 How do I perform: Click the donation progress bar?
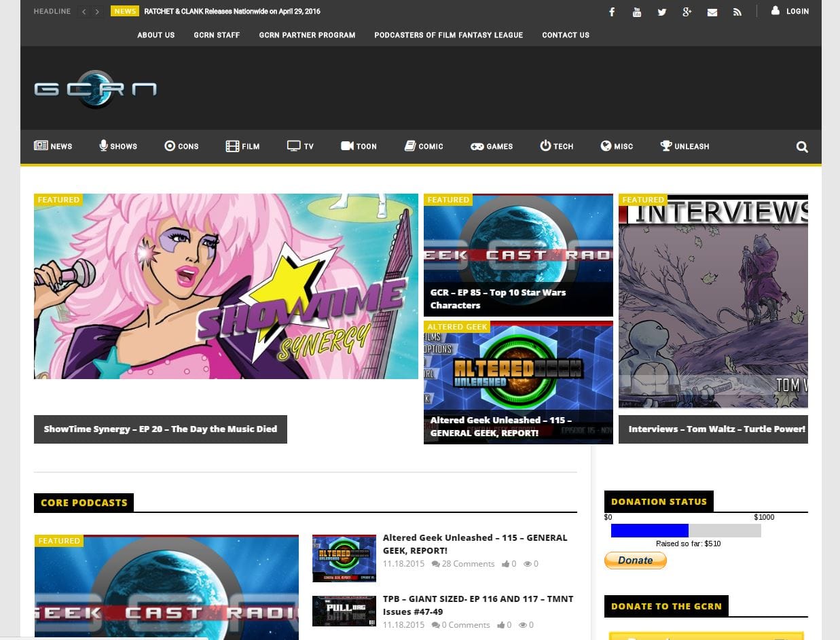[686, 531]
